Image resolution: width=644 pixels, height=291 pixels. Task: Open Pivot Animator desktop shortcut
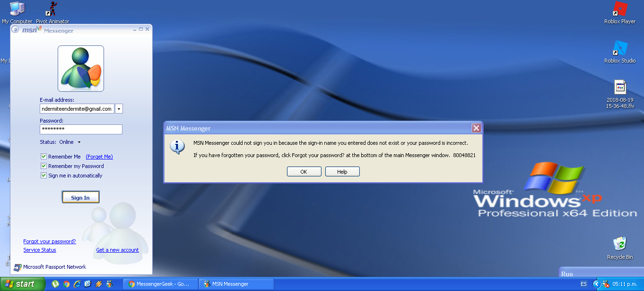coord(52,12)
